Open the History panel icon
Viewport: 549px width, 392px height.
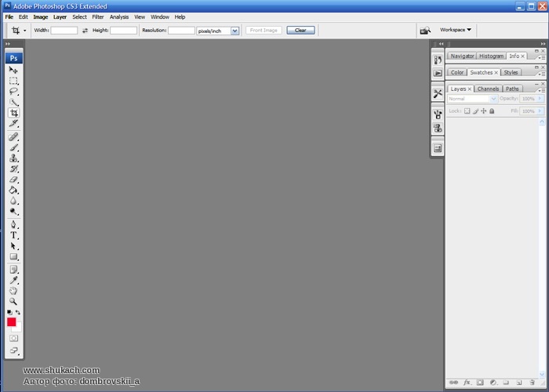(x=438, y=60)
